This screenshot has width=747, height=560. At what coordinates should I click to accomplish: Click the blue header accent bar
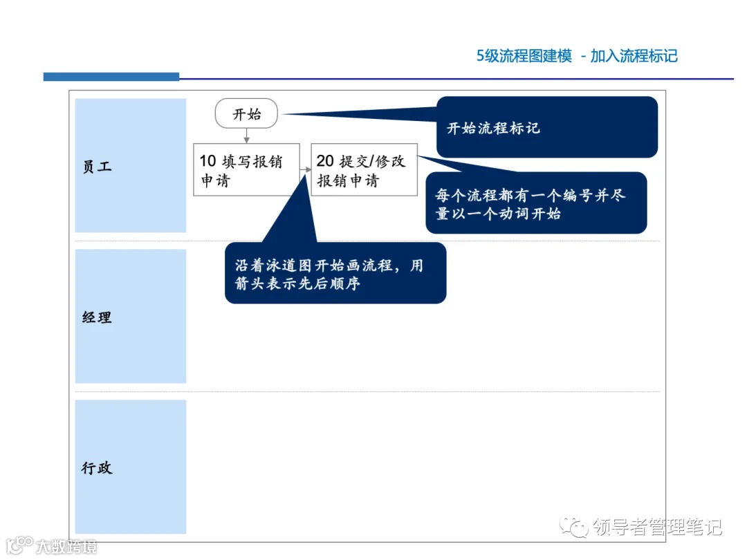111,76
